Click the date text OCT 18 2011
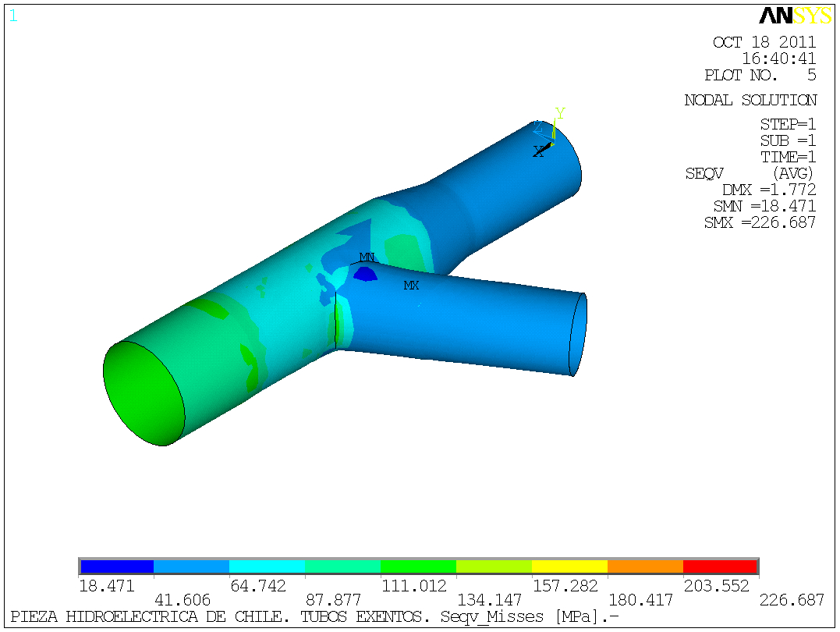This screenshot has width=840, height=632. tap(764, 42)
